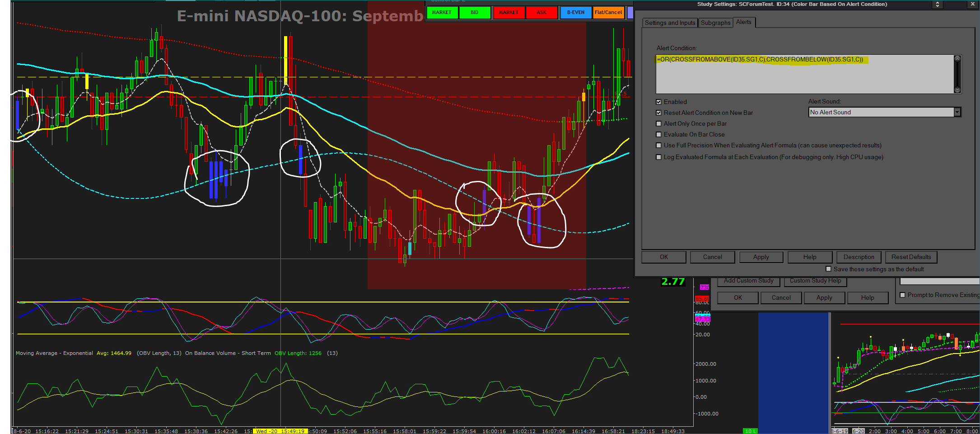Enable Alert Only Once per Bar
This screenshot has height=434, width=980.
coord(659,124)
